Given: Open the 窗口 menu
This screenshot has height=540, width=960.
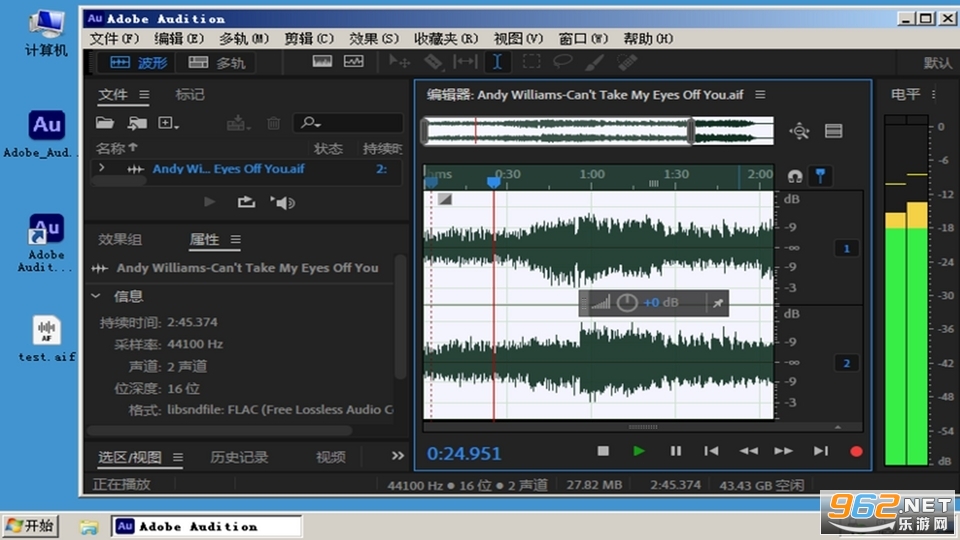Looking at the screenshot, I should [583, 39].
